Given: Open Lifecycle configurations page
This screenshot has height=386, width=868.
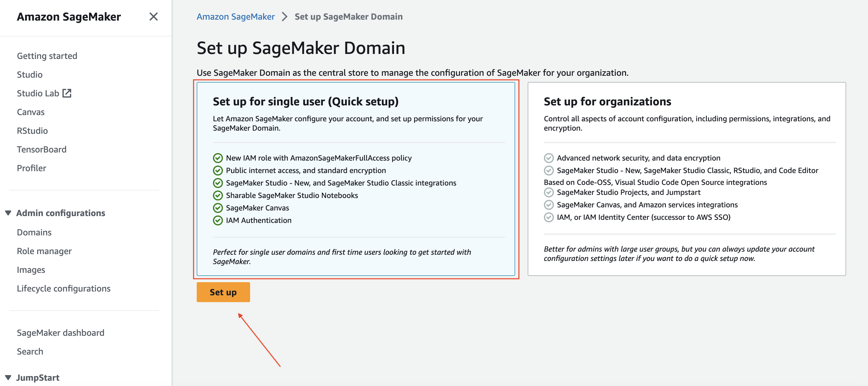Looking at the screenshot, I should [63, 288].
